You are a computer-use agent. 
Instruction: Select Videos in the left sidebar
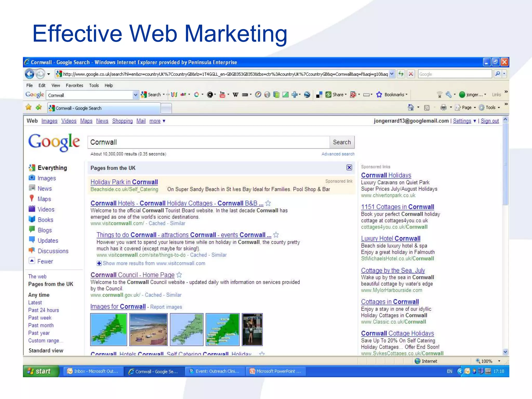tap(46, 209)
